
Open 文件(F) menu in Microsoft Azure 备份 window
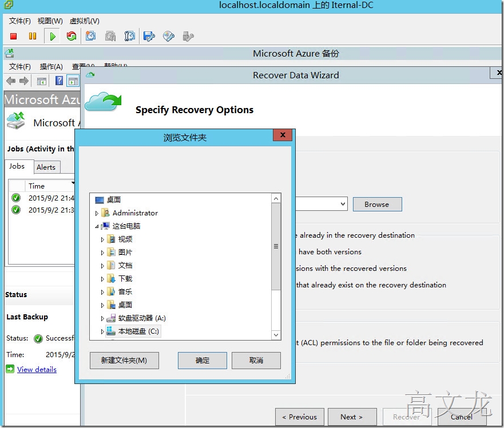coord(20,67)
